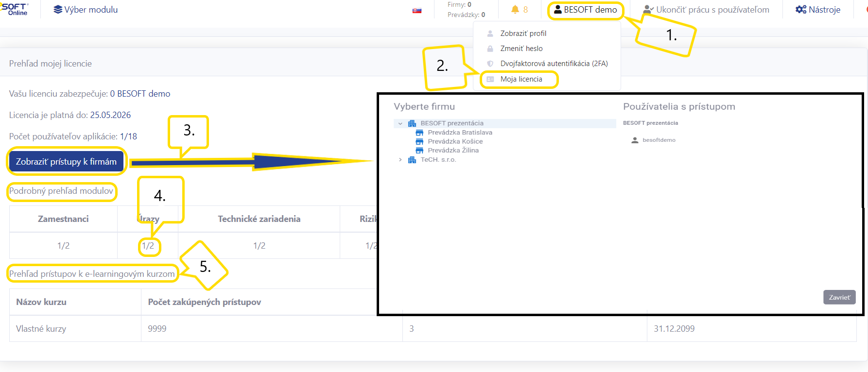Click Počet zakúpených prístupov column header
Viewport: 868px width, 372px height.
[205, 302]
